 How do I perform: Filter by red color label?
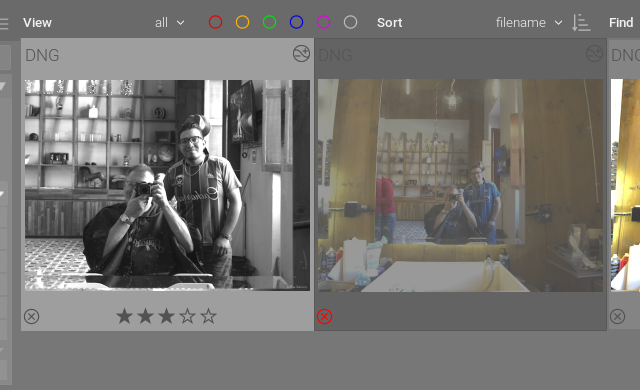coord(215,22)
